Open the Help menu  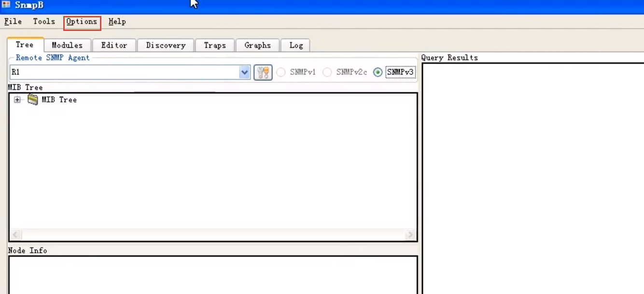(x=117, y=21)
